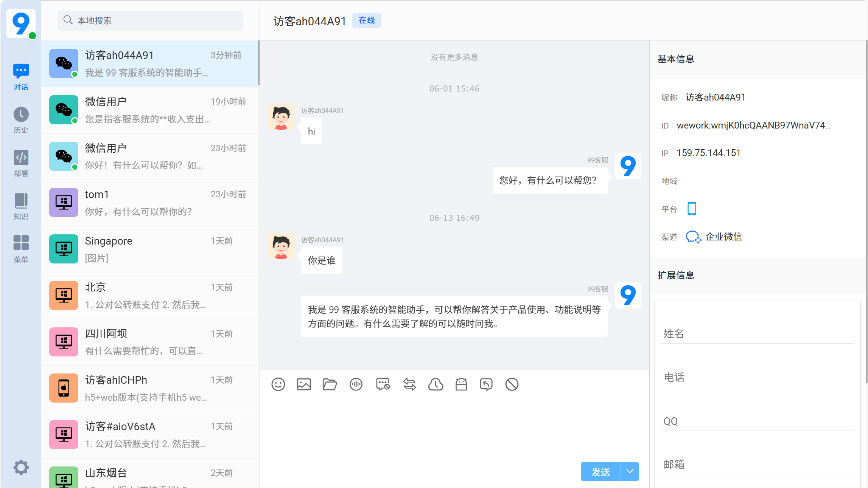Click the 电话 phone input field
Viewport: 868px width, 488px height.
point(758,377)
